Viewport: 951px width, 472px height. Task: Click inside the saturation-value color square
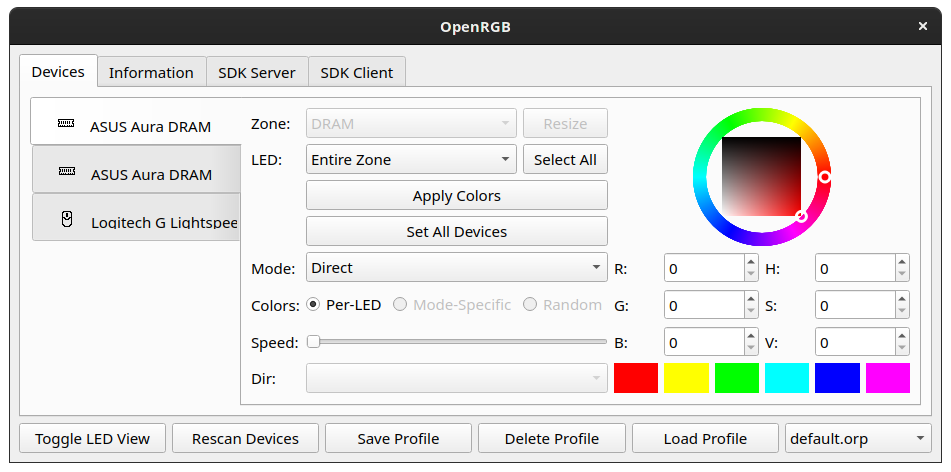click(x=761, y=177)
